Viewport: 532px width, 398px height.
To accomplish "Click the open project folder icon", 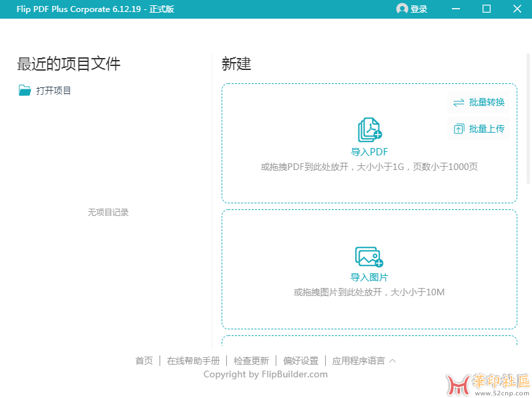I will tap(25, 91).
